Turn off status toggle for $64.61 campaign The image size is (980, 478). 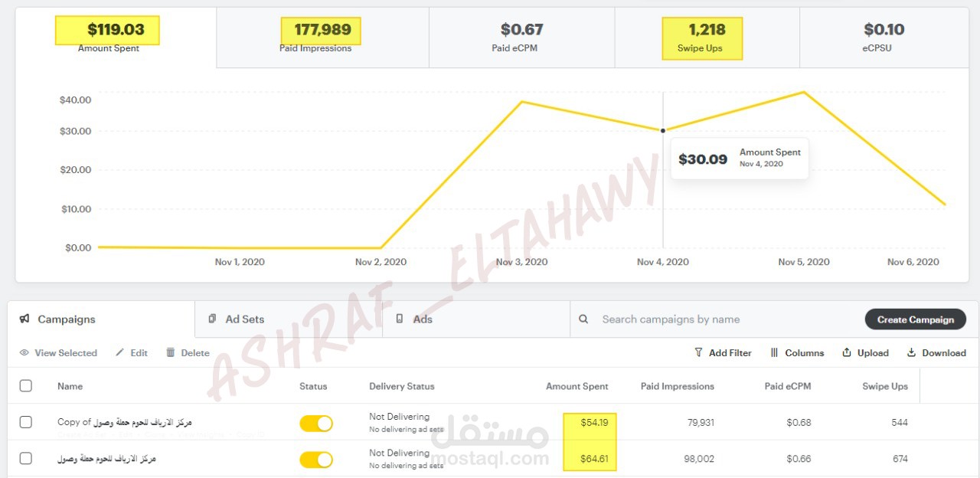click(316, 460)
